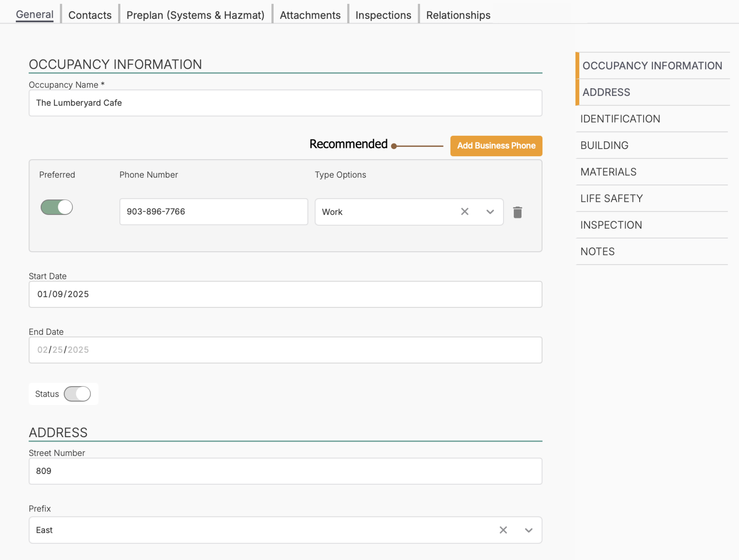
Task: Open the Inspections tab
Action: [383, 15]
